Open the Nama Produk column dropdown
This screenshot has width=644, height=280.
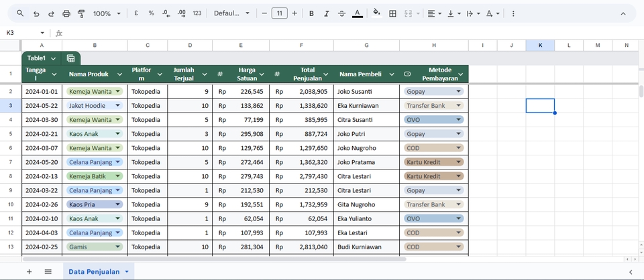[x=119, y=74]
